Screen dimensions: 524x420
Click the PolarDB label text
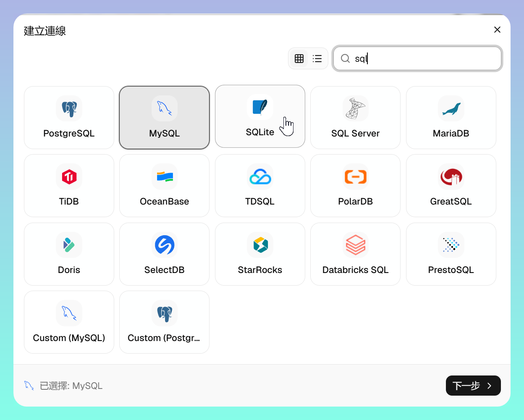(355, 202)
